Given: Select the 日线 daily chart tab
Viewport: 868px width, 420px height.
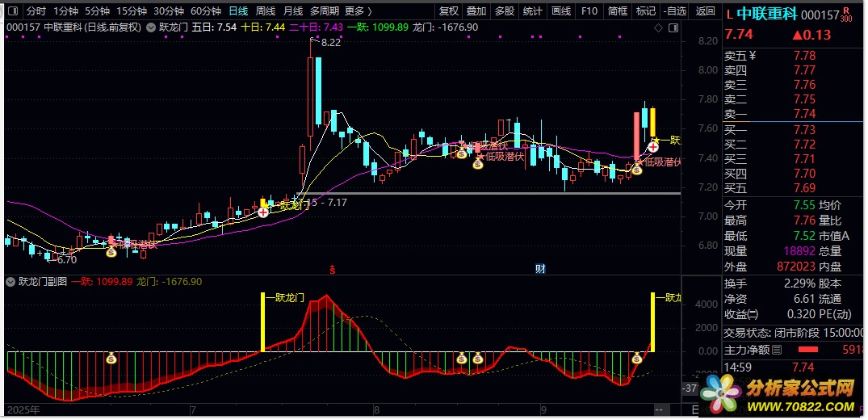Looking at the screenshot, I should pos(238,10).
